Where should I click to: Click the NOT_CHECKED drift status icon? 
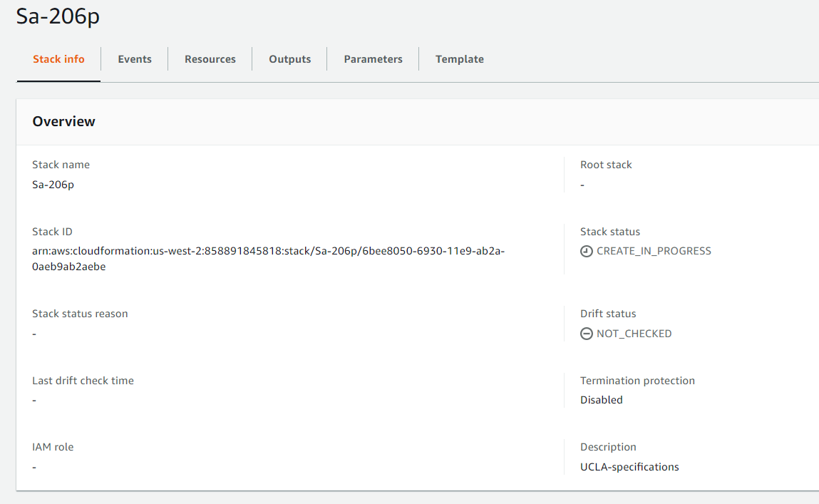point(587,334)
